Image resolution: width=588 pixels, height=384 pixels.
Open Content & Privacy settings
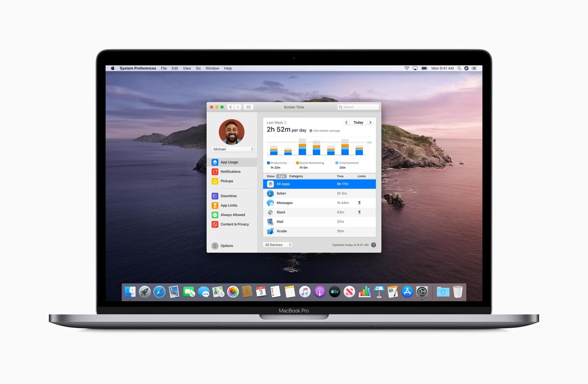234,224
